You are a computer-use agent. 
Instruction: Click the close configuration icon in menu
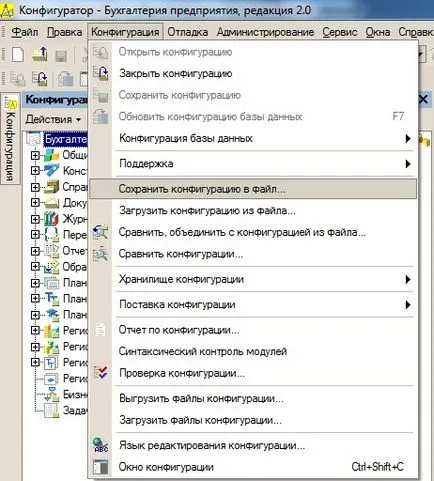pos(100,73)
